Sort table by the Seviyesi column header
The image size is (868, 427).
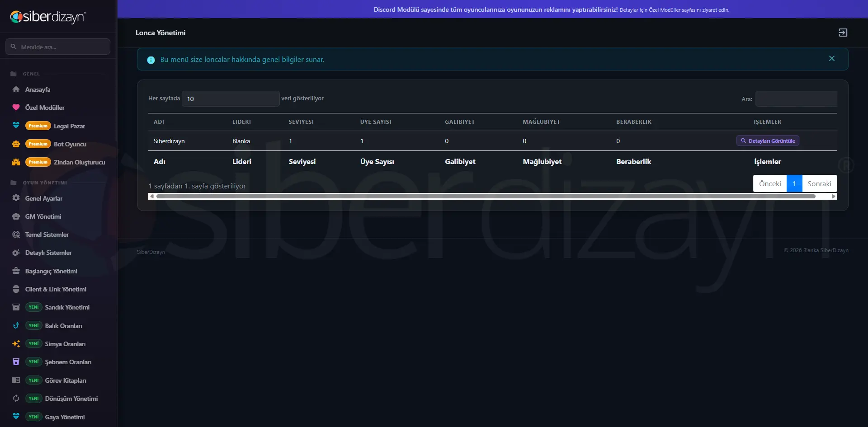(301, 122)
